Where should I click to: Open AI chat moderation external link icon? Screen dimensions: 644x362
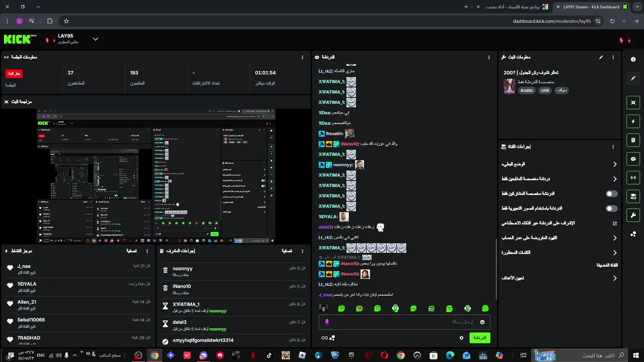(615, 223)
